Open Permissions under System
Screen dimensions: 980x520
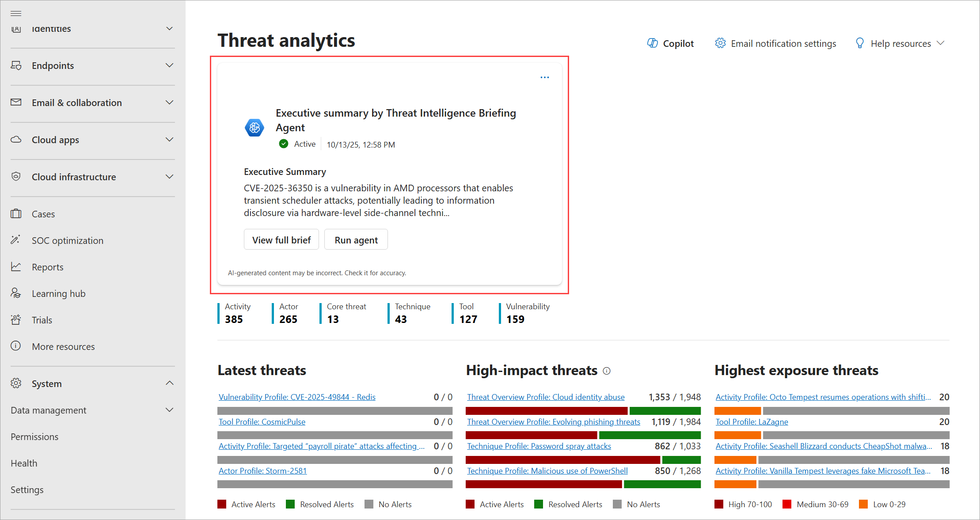34,436
